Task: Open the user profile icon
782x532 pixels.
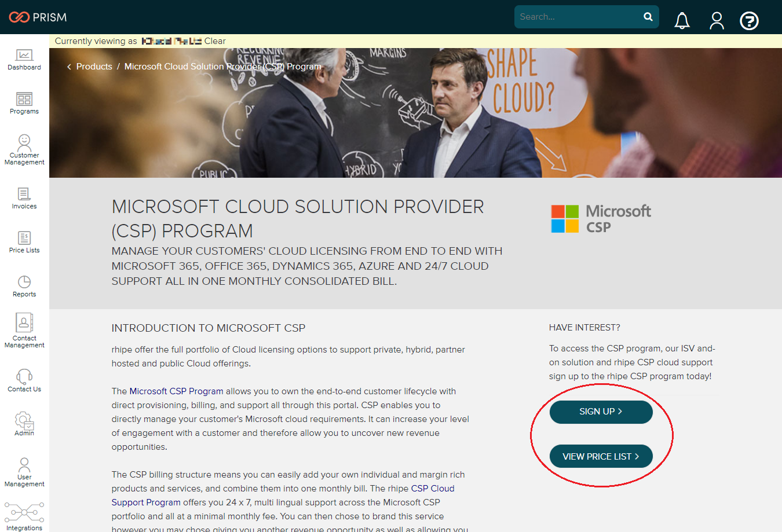Action: coord(717,21)
